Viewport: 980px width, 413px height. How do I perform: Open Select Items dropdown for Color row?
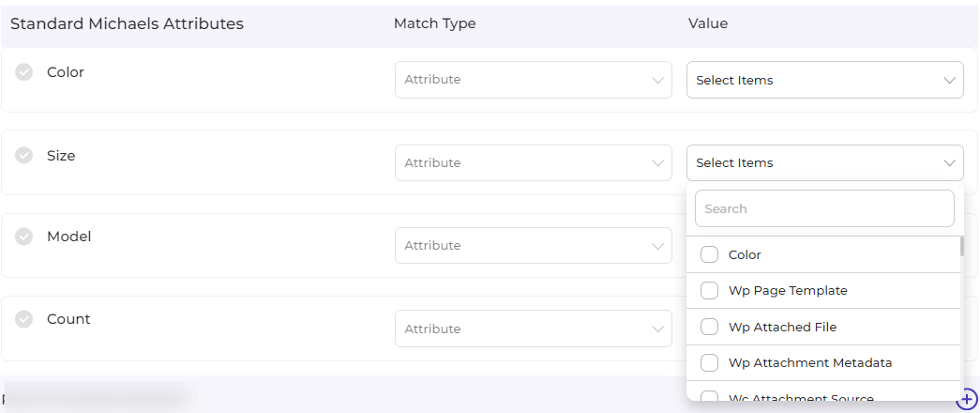[824, 80]
